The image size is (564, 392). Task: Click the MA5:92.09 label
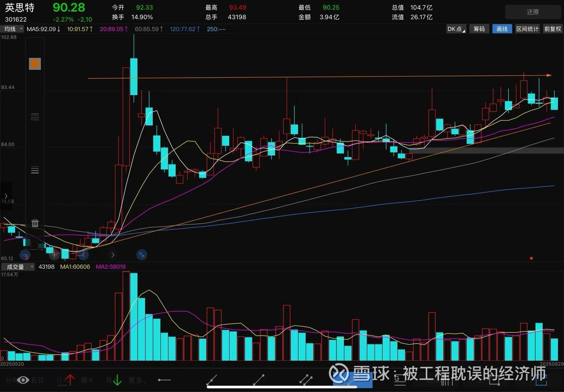pyautogui.click(x=44, y=29)
